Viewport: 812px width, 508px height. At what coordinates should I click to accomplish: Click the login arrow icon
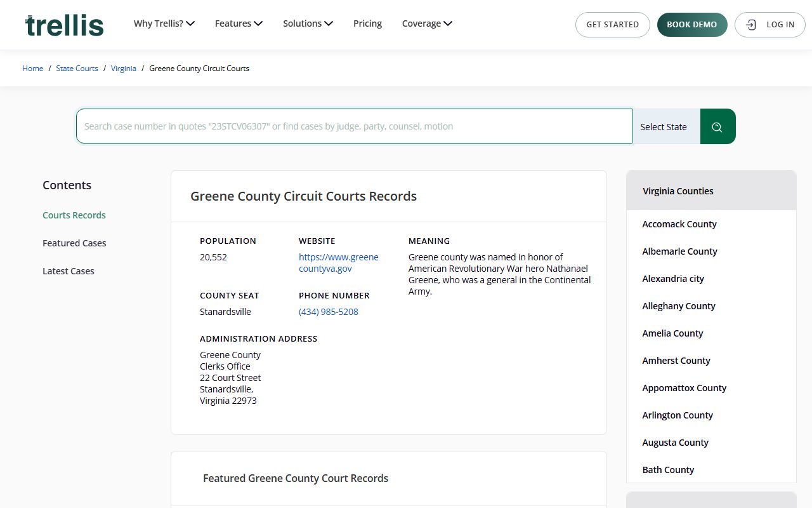[x=751, y=25]
